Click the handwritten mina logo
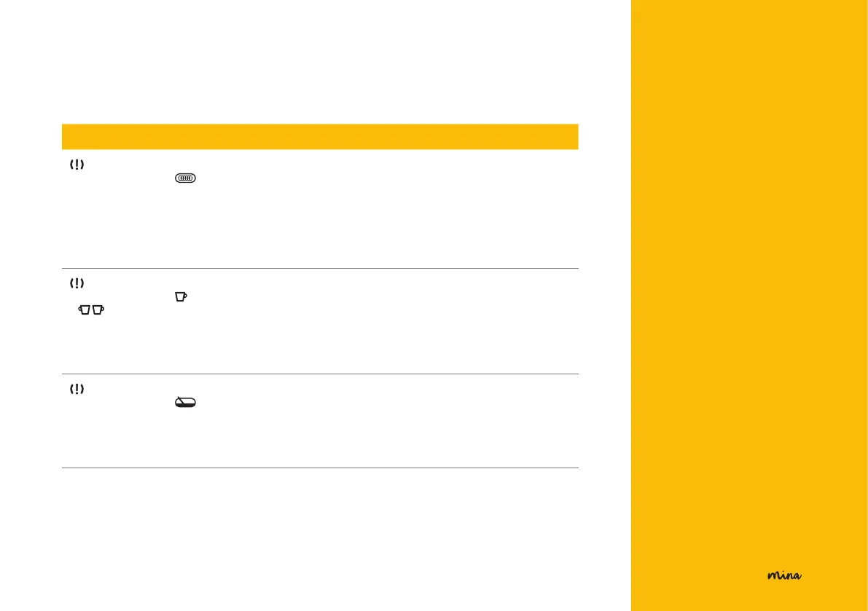This screenshot has width=868, height=611. [x=784, y=575]
